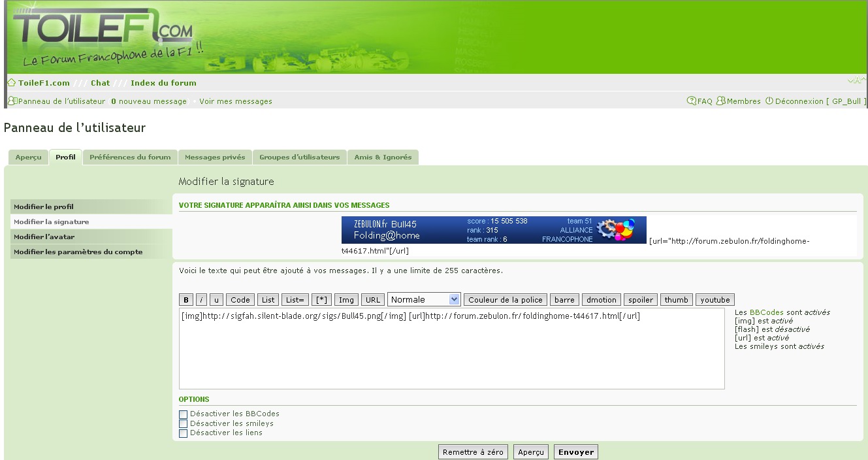Tick the Désactiver les liens checkbox

[x=184, y=433]
